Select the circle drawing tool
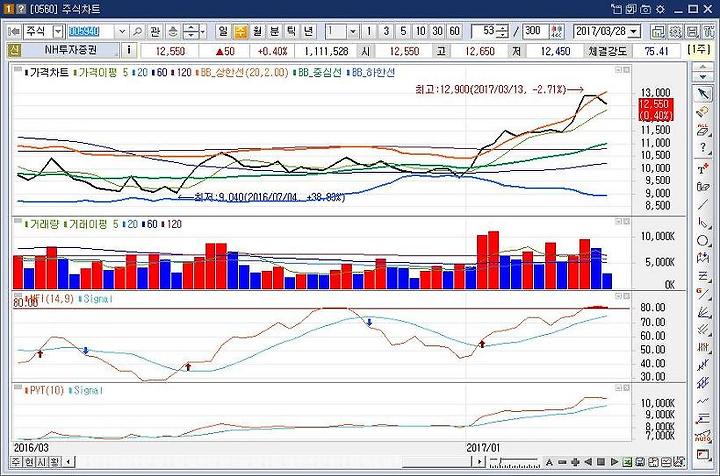720x476 pixels. point(703,241)
